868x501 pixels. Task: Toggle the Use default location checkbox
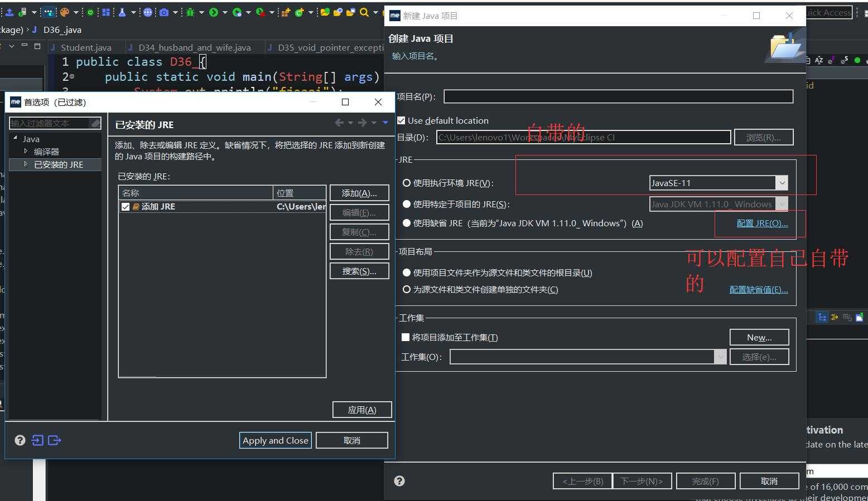401,120
